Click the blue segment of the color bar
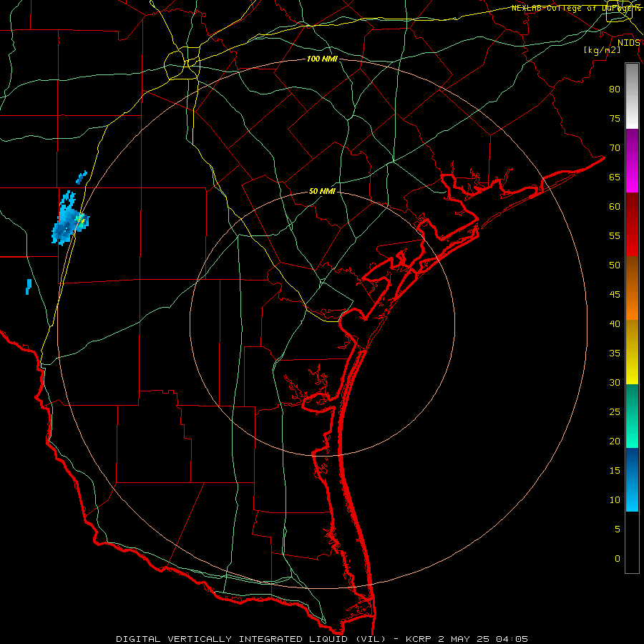Image resolution: width=644 pixels, height=644 pixels. point(632,479)
